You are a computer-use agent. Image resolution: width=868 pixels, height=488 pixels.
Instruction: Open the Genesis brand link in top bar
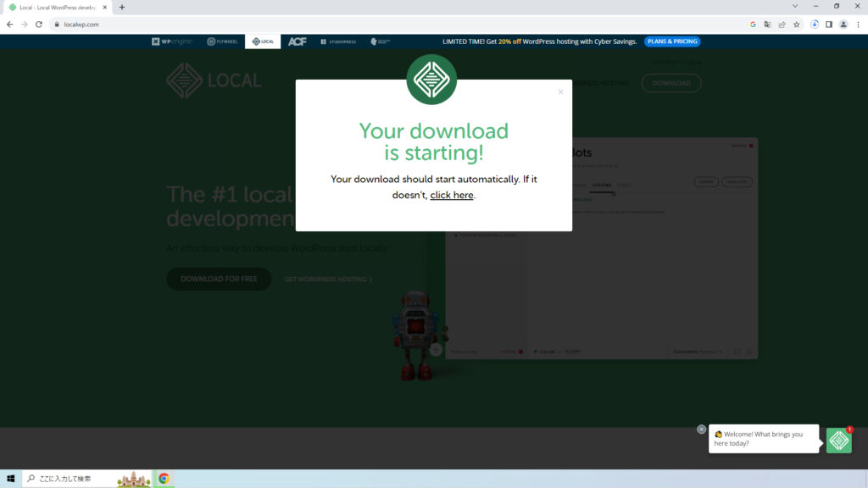click(381, 42)
